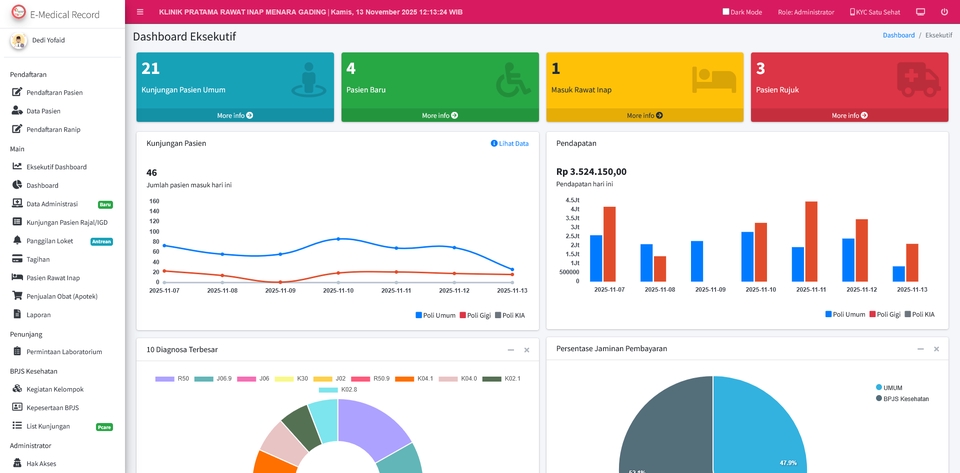Click the J06.9 diagnosis legend swatch

[204, 379]
